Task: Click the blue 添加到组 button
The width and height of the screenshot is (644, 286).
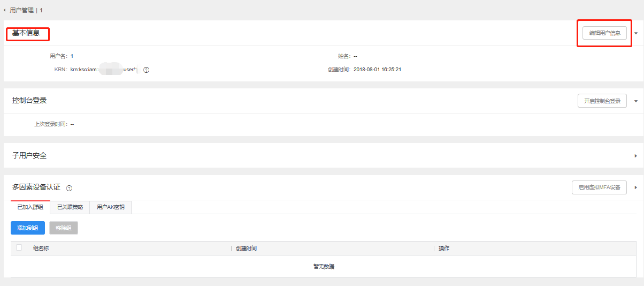Action: point(28,228)
